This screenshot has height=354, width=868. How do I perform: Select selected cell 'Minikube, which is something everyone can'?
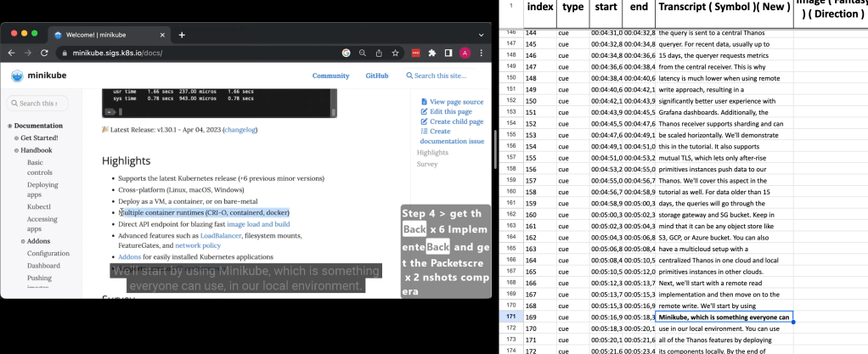click(724, 317)
